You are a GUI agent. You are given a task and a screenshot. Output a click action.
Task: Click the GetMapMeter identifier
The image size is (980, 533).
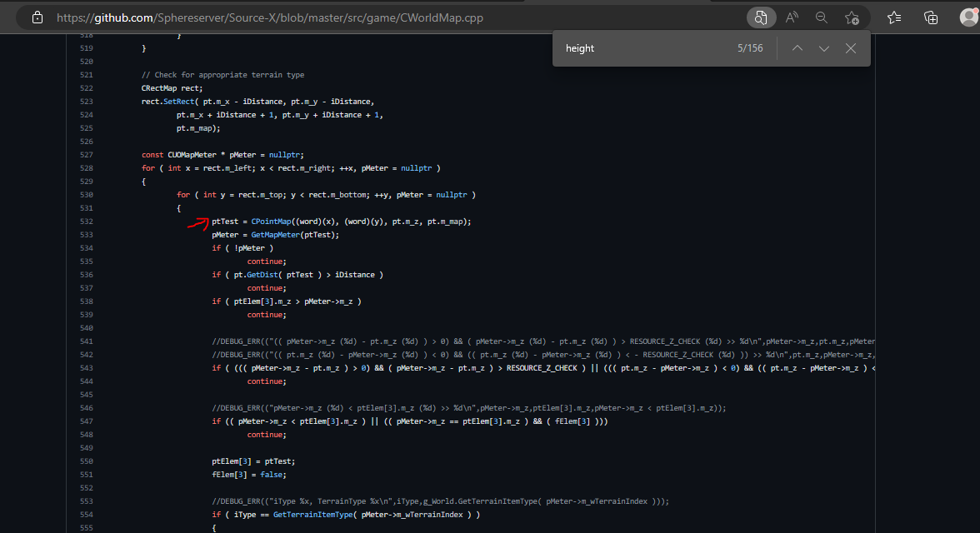(x=278, y=234)
